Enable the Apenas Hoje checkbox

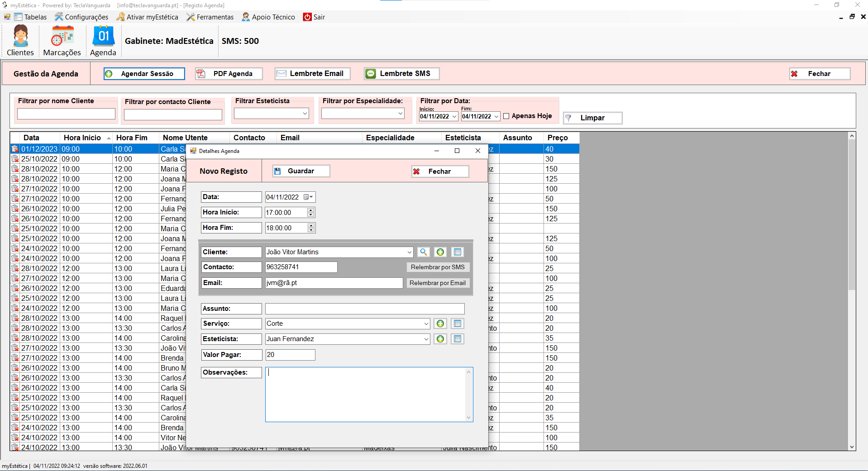point(506,116)
